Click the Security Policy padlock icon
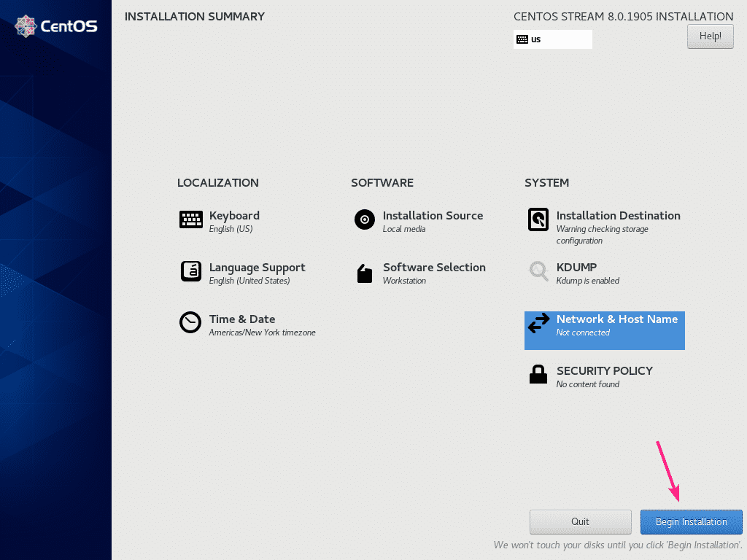 coord(538,375)
